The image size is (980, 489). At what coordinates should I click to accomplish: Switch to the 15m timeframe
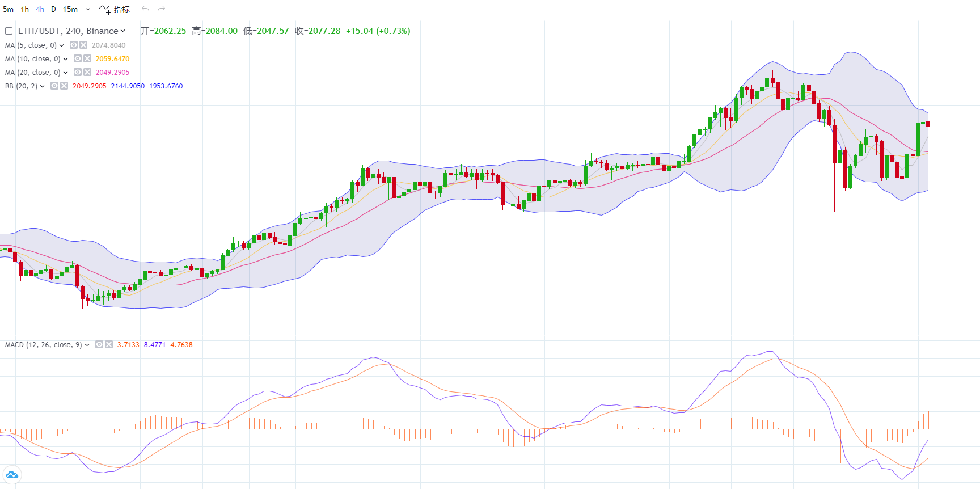coord(70,9)
